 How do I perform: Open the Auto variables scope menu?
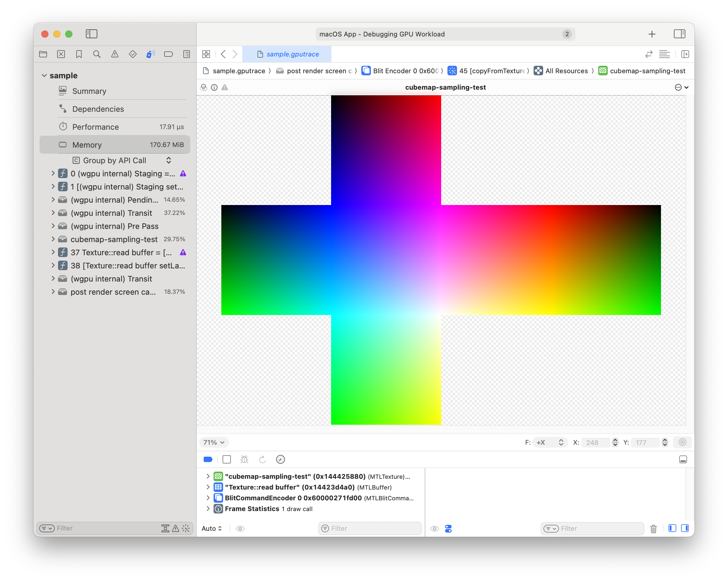tap(212, 529)
